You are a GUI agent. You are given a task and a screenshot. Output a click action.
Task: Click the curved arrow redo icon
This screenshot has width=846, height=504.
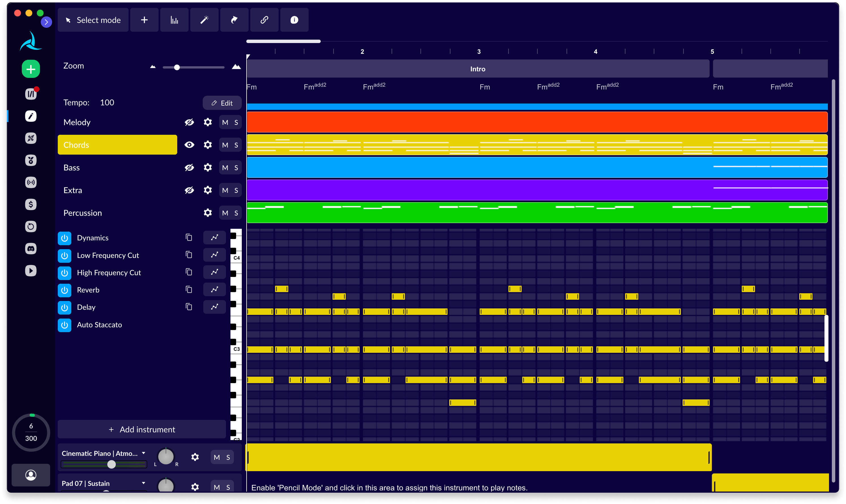[234, 20]
